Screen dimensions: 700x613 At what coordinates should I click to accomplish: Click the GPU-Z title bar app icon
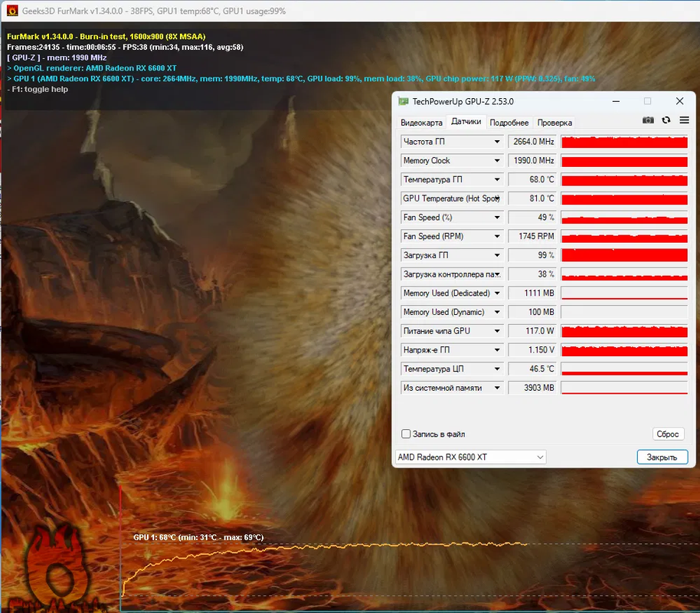click(403, 101)
